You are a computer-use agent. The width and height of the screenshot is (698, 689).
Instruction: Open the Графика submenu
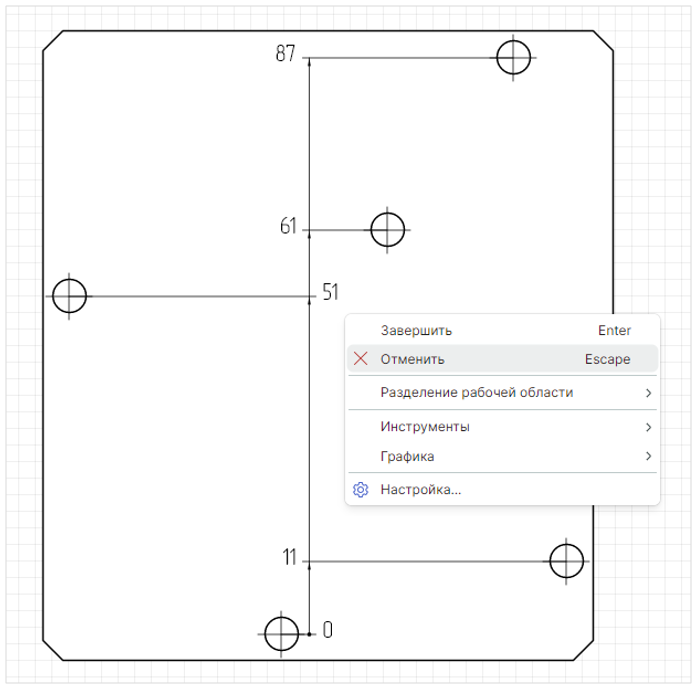[502, 456]
